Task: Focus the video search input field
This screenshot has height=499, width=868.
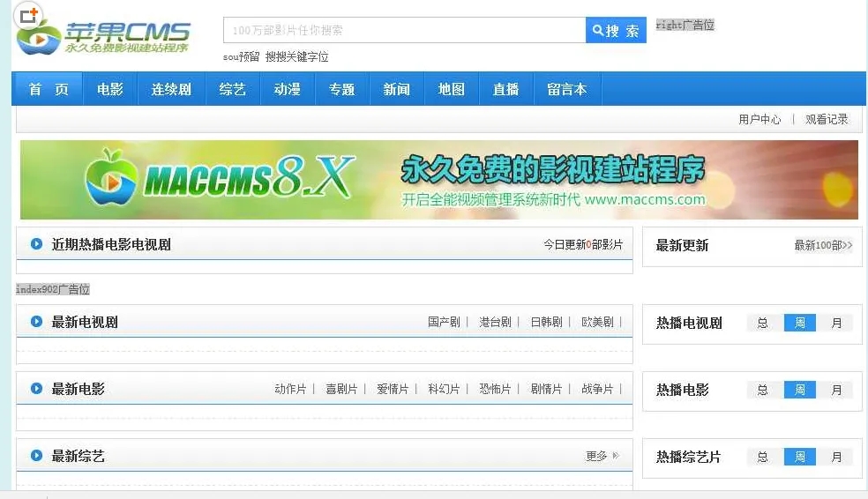Action: (404, 30)
